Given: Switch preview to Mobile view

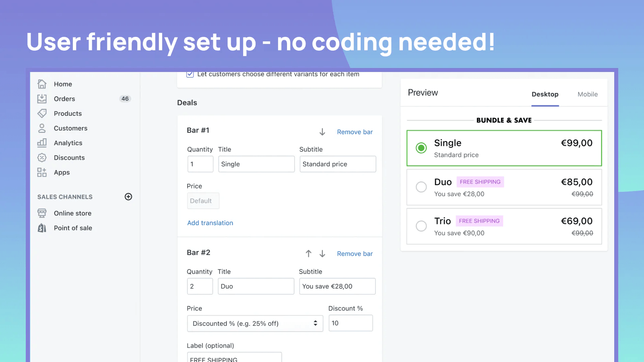Looking at the screenshot, I should point(587,94).
